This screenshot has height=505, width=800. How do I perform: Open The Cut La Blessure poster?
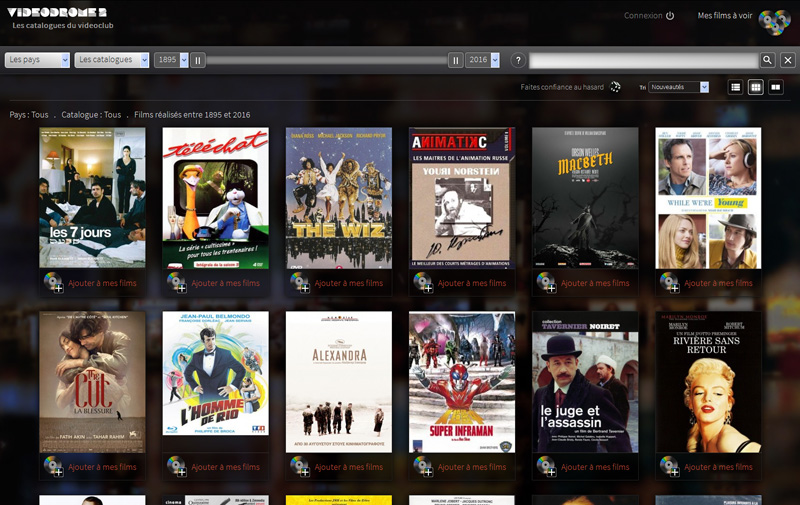92,382
